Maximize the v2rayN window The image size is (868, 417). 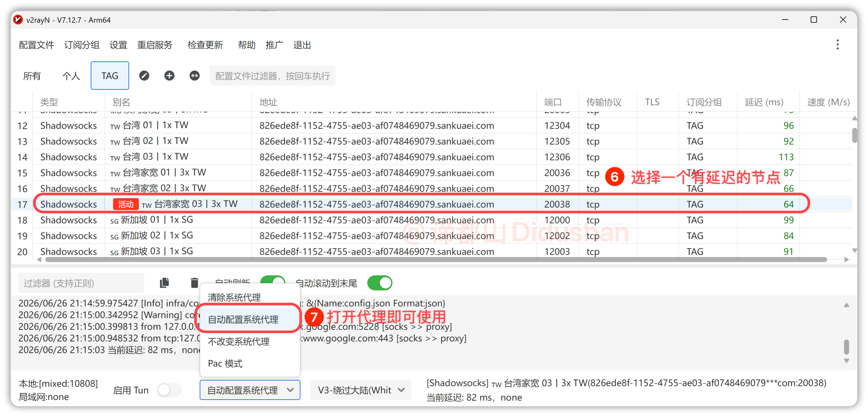click(814, 20)
